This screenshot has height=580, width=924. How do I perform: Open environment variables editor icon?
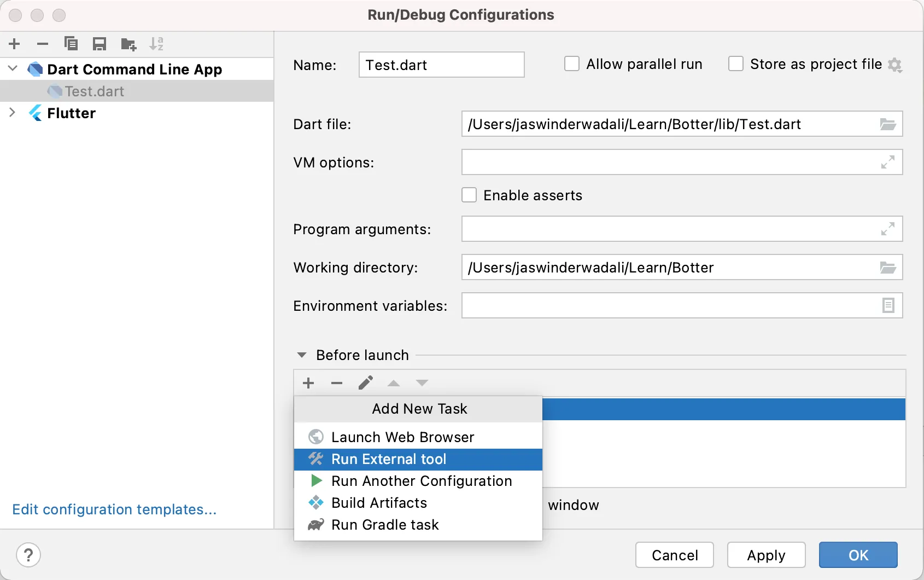tap(888, 305)
